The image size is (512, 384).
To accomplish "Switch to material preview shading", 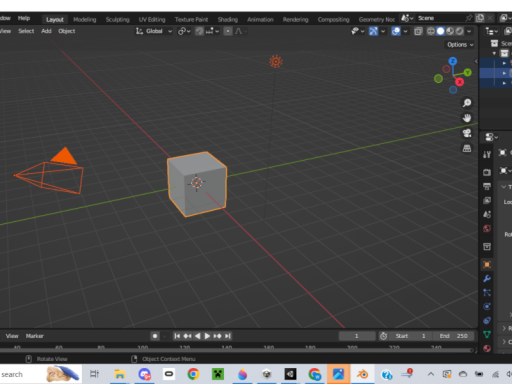I will [x=450, y=31].
